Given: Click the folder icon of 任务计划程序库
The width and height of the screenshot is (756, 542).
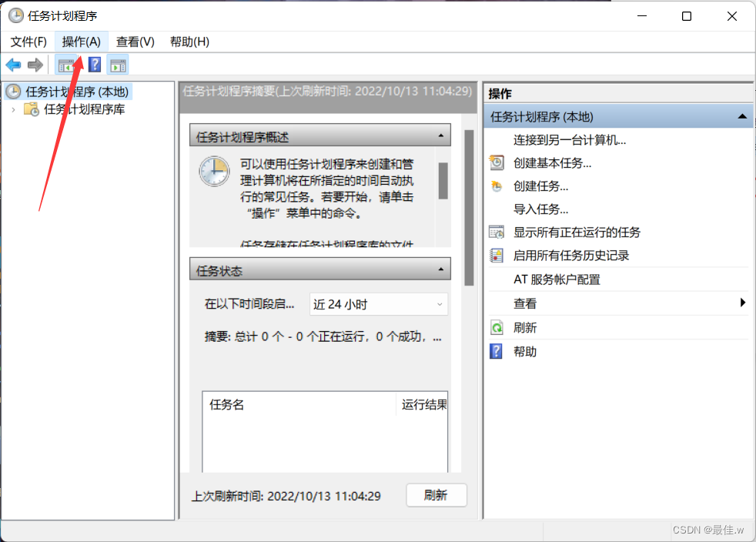Looking at the screenshot, I should (32, 109).
